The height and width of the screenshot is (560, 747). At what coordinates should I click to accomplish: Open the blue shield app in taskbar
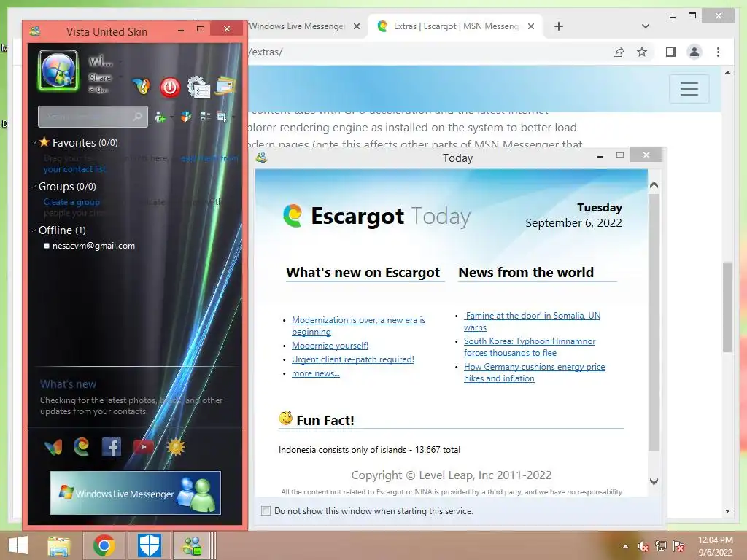[x=149, y=545]
